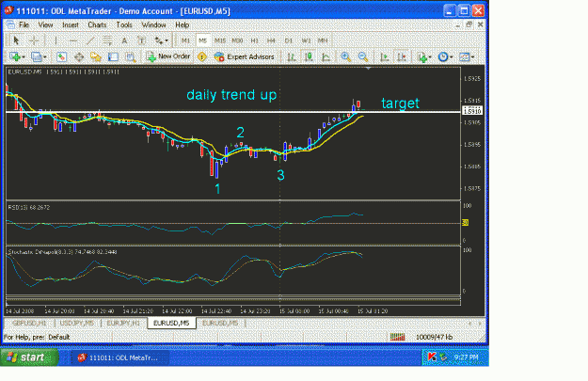Click the Templates icon
The image size is (588, 381).
(x=464, y=57)
